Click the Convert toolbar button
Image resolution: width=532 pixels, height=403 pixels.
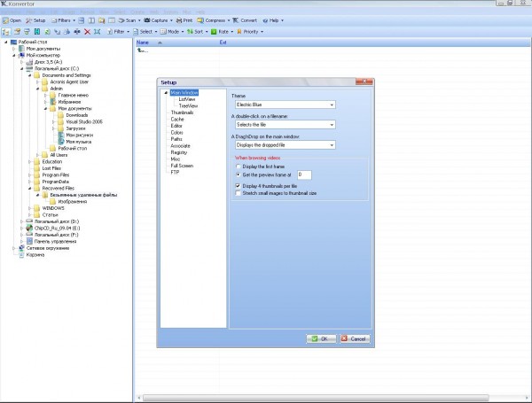tap(245, 20)
